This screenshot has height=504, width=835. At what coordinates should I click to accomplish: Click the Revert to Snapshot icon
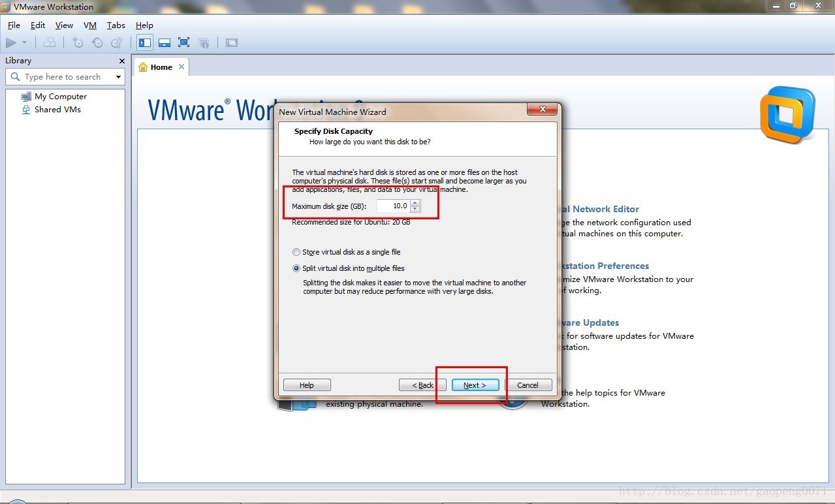tap(97, 42)
